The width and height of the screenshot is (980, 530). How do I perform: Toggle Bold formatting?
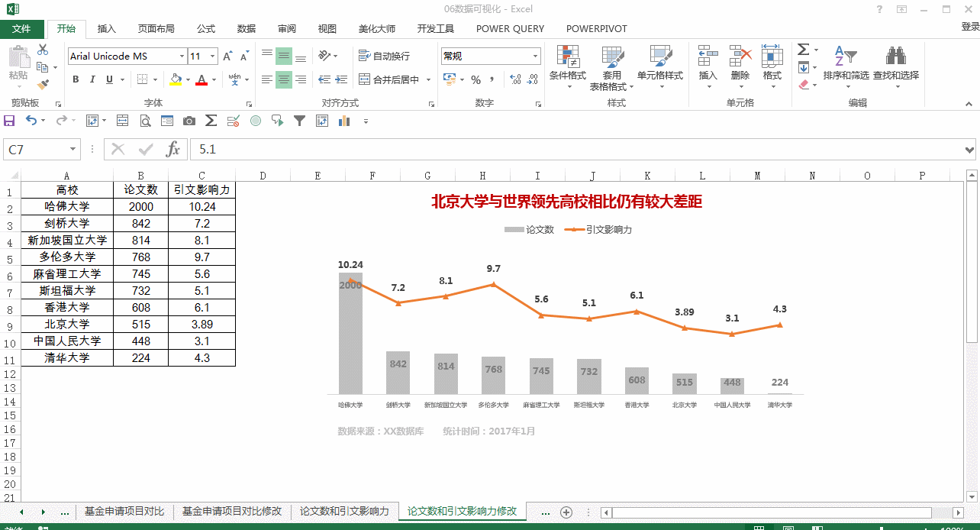point(76,79)
